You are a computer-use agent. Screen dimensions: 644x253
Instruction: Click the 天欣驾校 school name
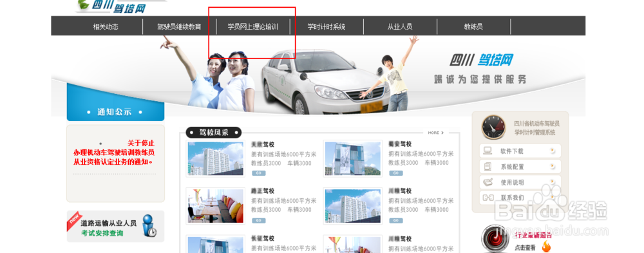[x=263, y=144]
